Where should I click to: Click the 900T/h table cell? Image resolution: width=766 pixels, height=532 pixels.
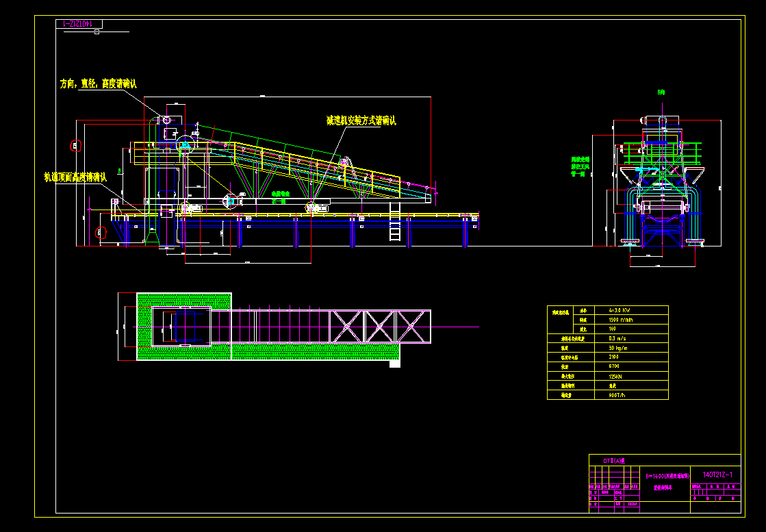(631, 395)
